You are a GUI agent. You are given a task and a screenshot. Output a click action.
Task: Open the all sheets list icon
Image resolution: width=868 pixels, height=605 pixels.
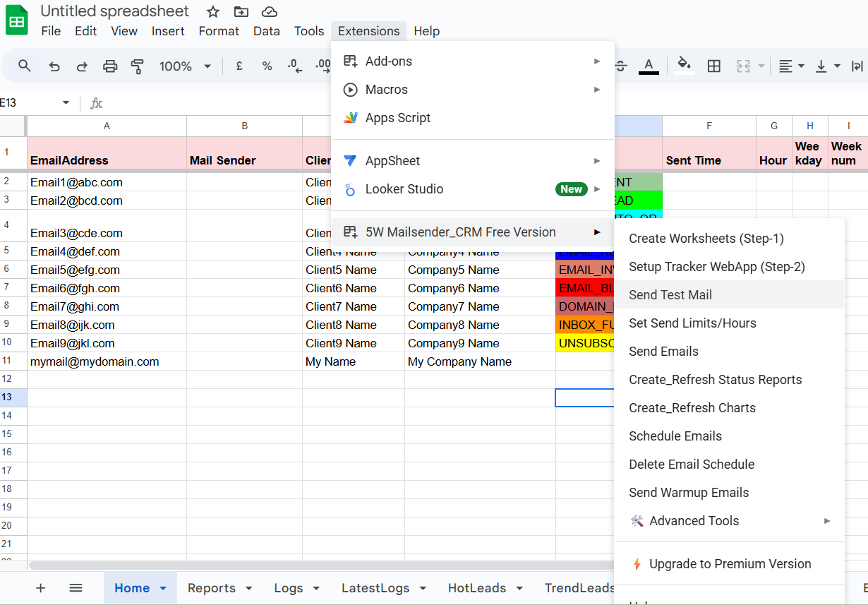[76, 588]
